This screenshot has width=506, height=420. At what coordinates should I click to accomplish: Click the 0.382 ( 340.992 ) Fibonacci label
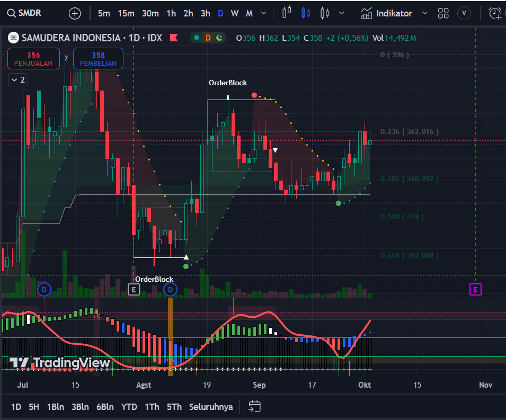[410, 178]
